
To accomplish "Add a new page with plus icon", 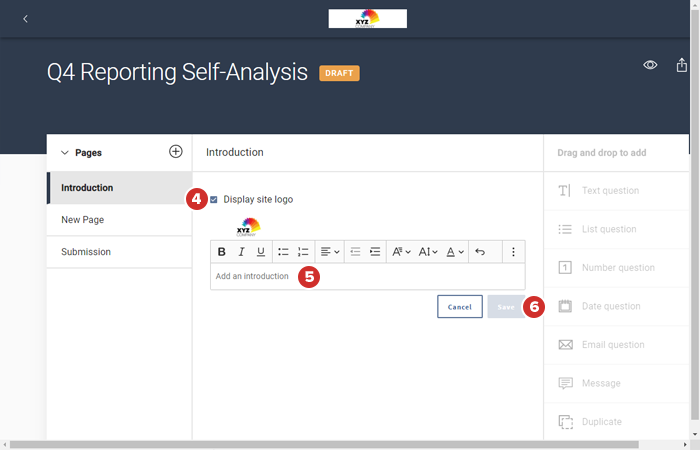I will 176,152.
